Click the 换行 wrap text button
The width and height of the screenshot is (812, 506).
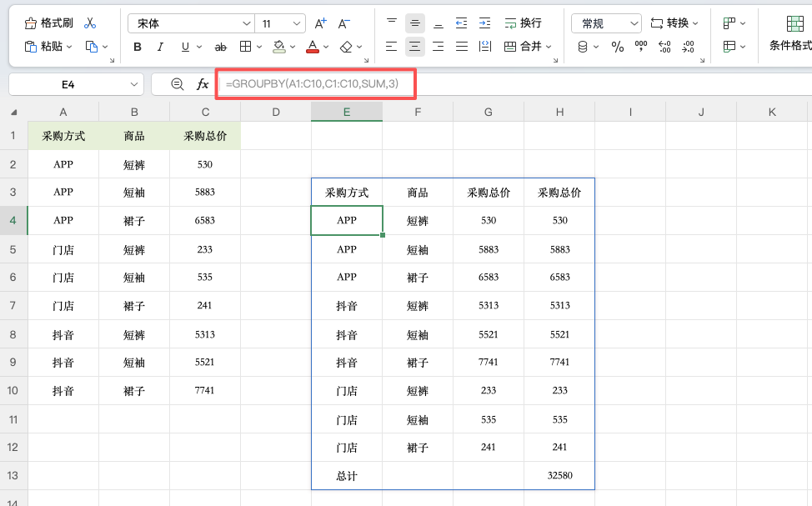click(523, 23)
